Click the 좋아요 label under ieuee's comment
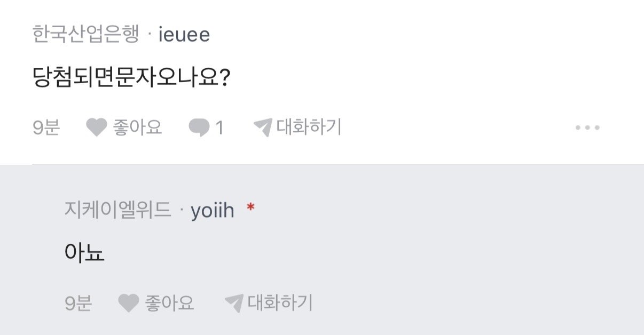 tap(137, 127)
